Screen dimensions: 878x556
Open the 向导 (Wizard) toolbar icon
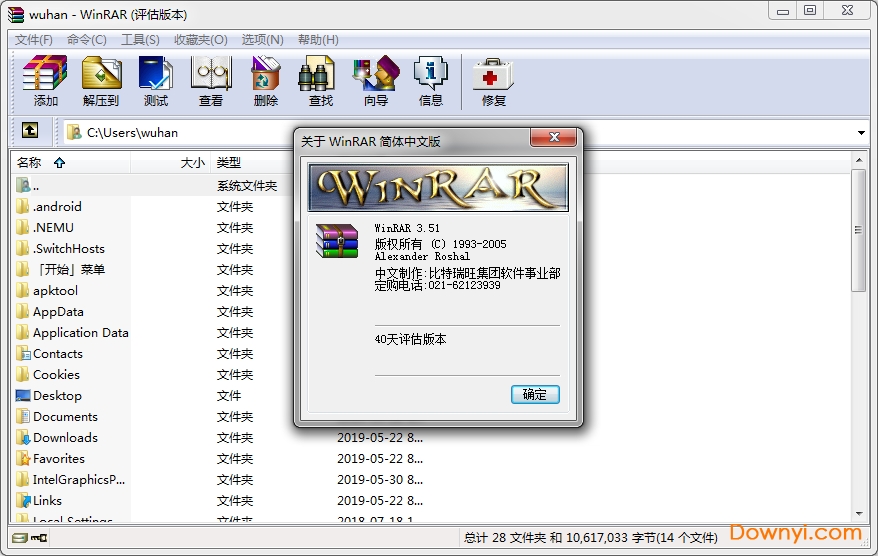[376, 73]
